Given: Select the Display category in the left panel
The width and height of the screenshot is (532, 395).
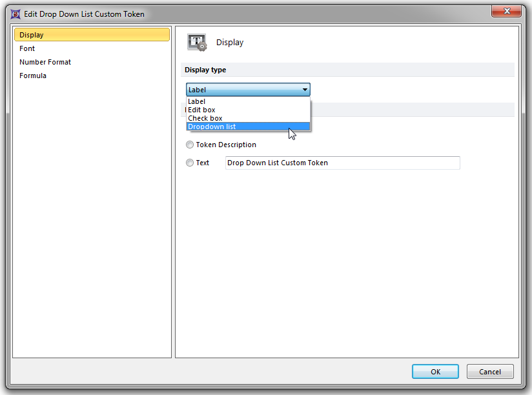Looking at the screenshot, I should pyautogui.click(x=32, y=35).
